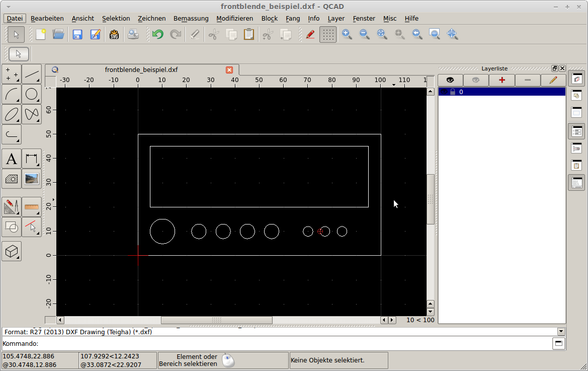The width and height of the screenshot is (588, 371).
Task: Open polyline drawing tools
Action: (x=12, y=135)
